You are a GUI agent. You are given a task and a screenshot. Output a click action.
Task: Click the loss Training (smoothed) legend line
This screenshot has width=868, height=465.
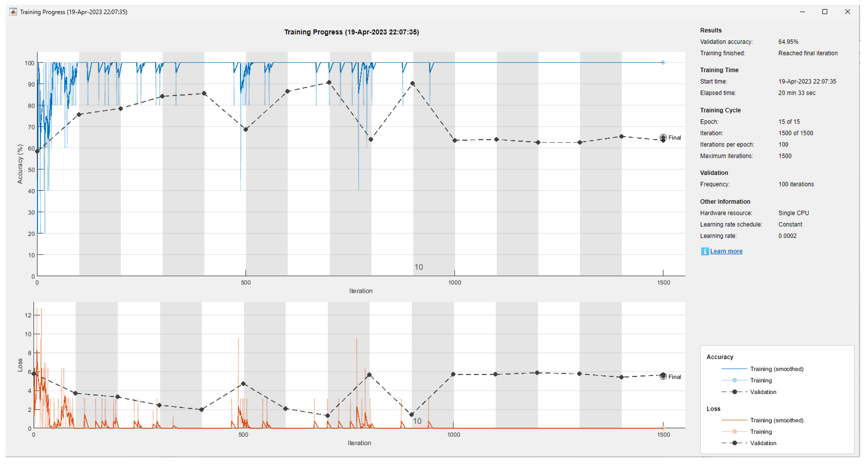pyautogui.click(x=735, y=420)
